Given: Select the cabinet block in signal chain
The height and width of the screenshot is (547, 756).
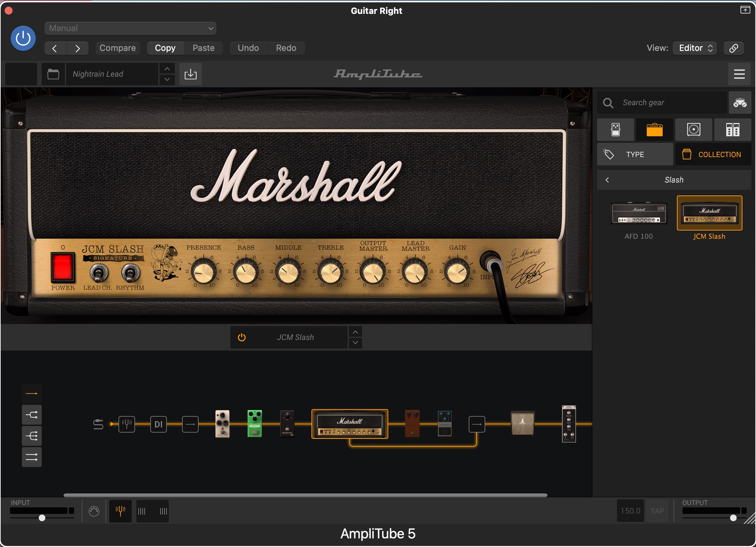Looking at the screenshot, I should tap(523, 423).
